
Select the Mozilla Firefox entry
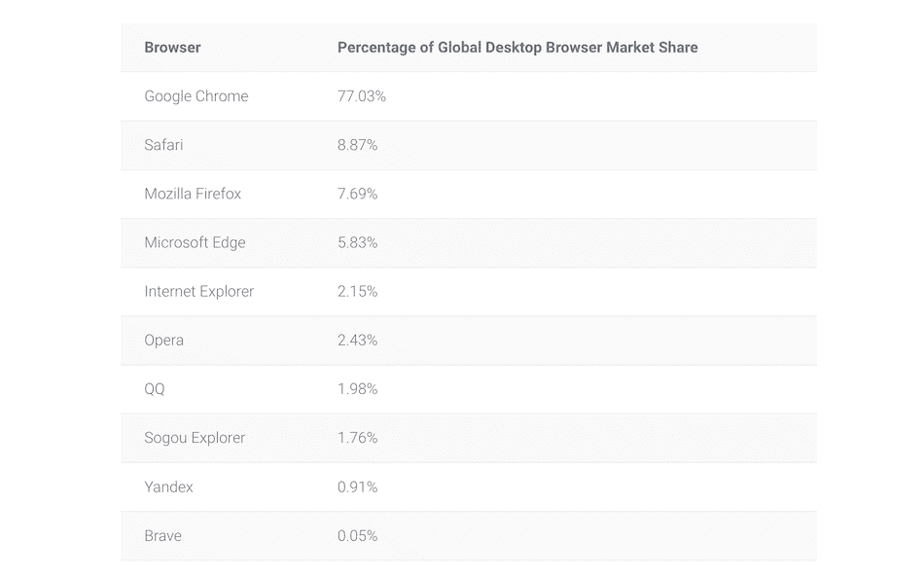tap(193, 194)
